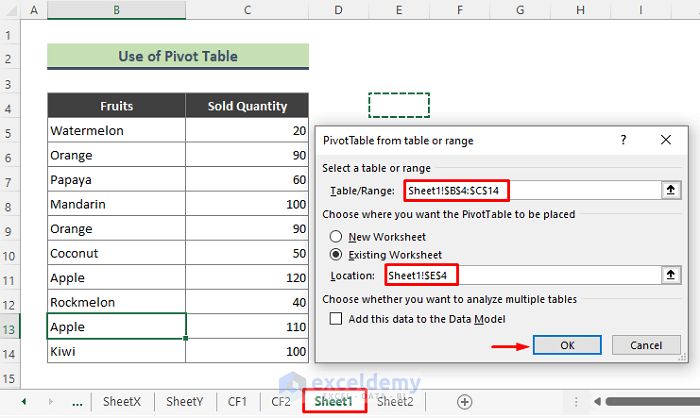Add a new sheet with plus icon
Image resolution: width=700 pixels, height=418 pixels.
point(464,402)
